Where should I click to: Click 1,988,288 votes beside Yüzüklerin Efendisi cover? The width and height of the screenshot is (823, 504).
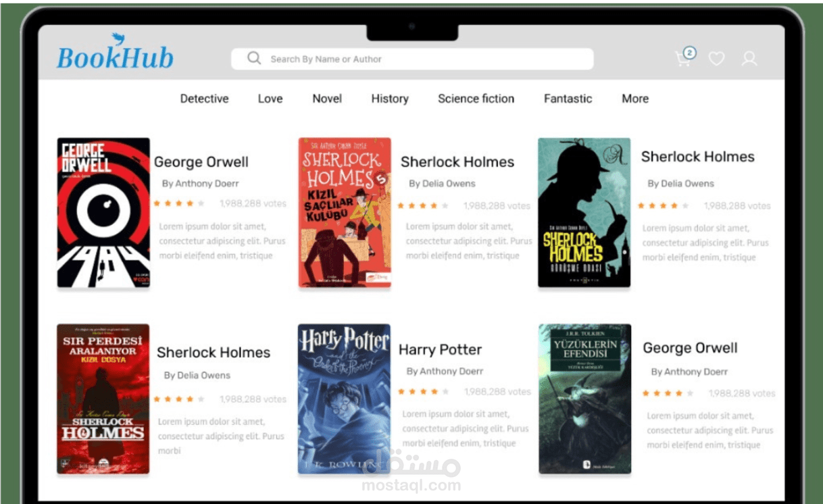(x=742, y=393)
